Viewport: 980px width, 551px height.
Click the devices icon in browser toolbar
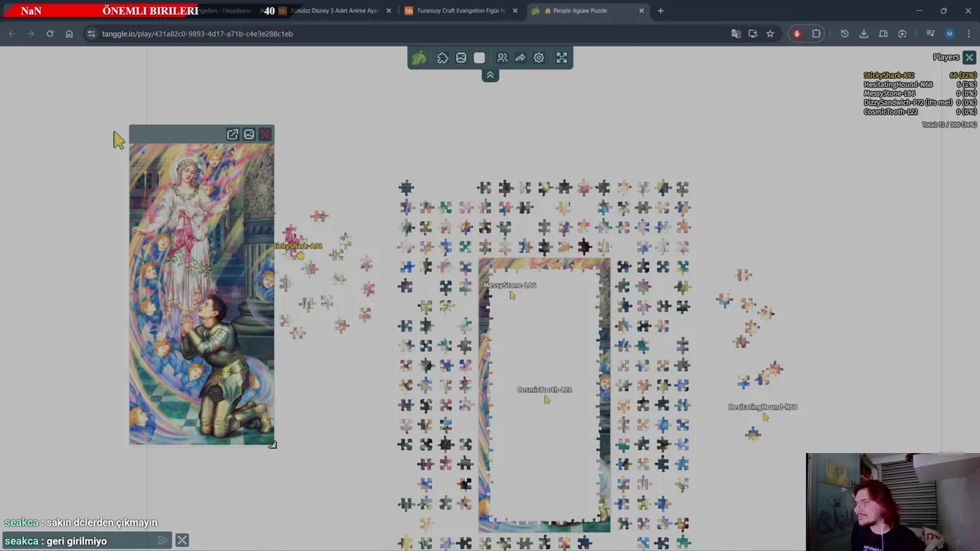coord(883,34)
